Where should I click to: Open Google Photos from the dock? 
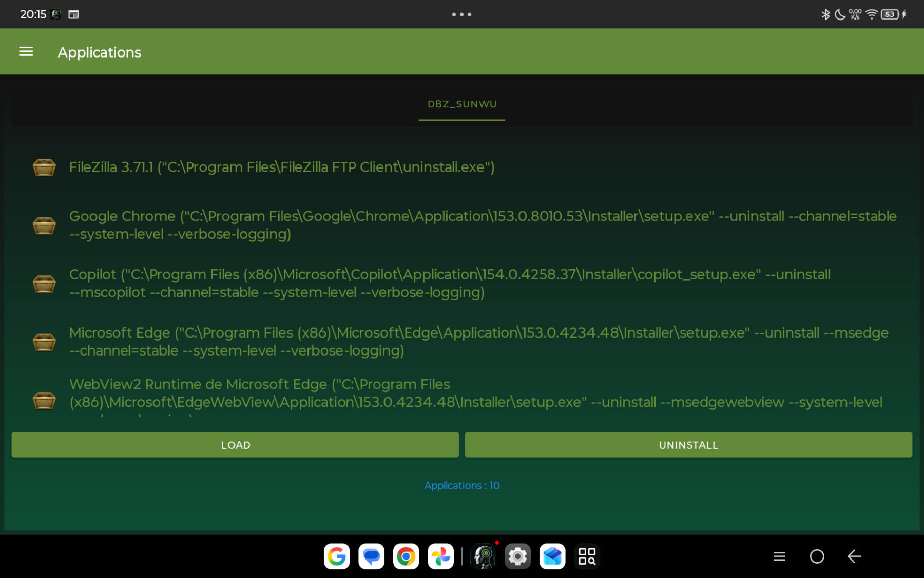coord(441,556)
